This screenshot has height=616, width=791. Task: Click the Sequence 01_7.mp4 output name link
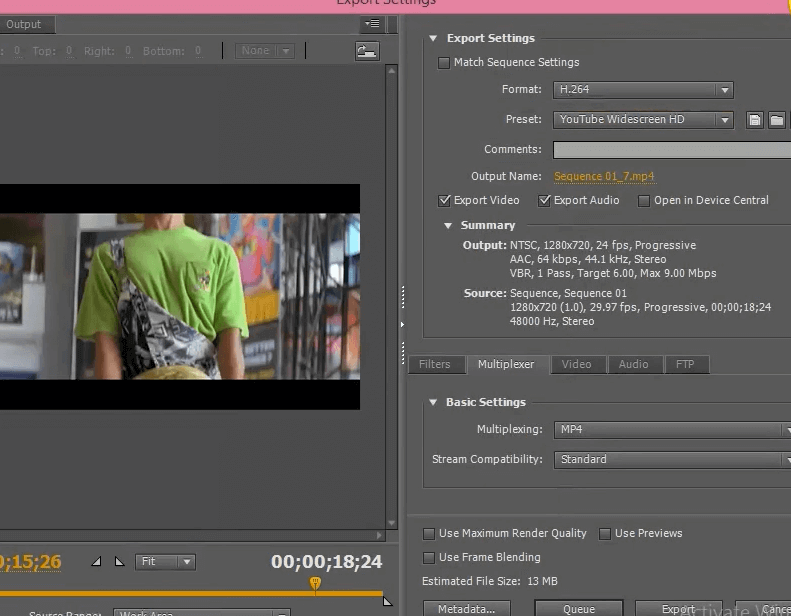click(x=604, y=177)
